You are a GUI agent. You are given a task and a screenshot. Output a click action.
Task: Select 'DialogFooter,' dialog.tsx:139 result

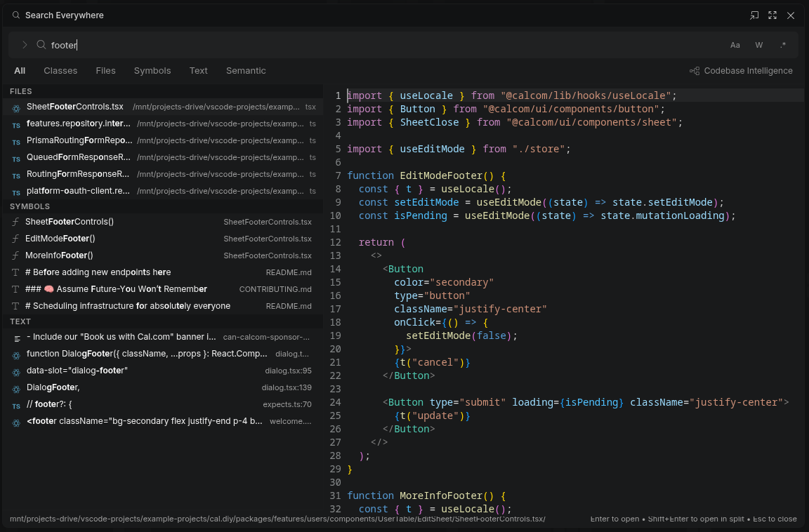[x=163, y=387]
